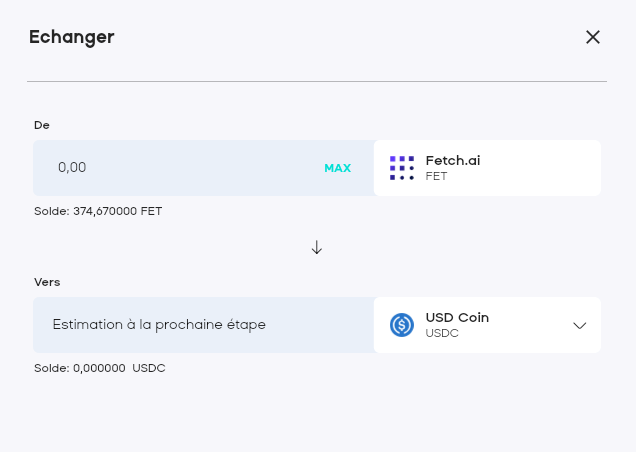The width and height of the screenshot is (636, 452).
Task: Click the divider line below the title
Action: (x=317, y=81)
